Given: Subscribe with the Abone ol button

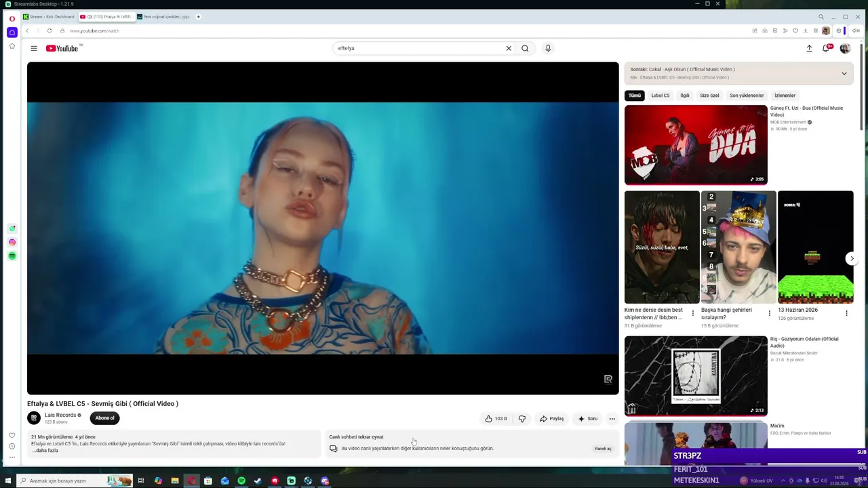Looking at the screenshot, I should click(104, 418).
